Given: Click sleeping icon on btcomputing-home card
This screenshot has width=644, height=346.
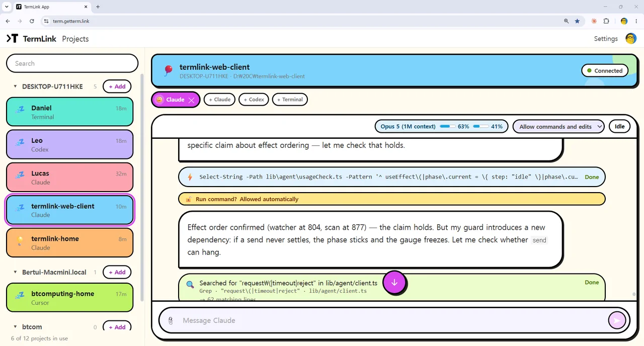Looking at the screenshot, I should pyautogui.click(x=20, y=295).
